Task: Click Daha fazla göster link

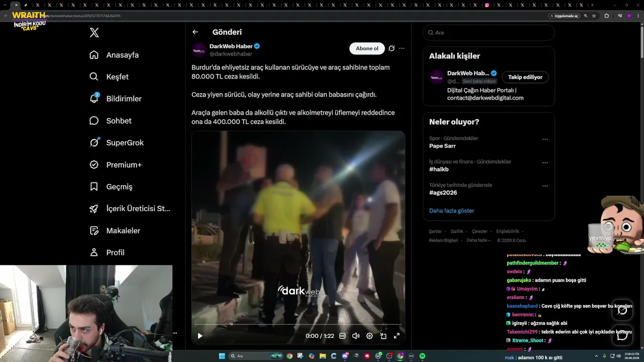Action: click(x=451, y=211)
